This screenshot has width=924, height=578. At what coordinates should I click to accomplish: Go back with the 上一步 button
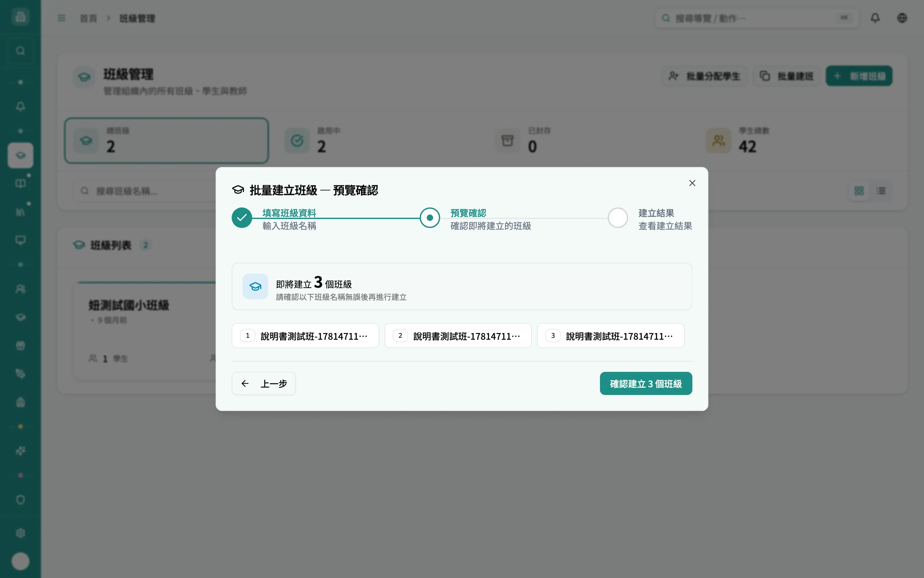point(263,383)
